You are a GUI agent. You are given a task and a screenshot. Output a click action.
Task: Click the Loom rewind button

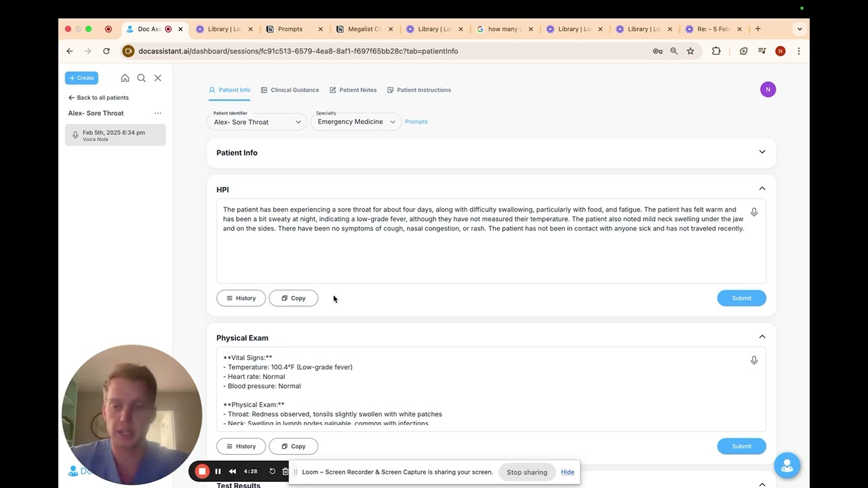click(233, 472)
